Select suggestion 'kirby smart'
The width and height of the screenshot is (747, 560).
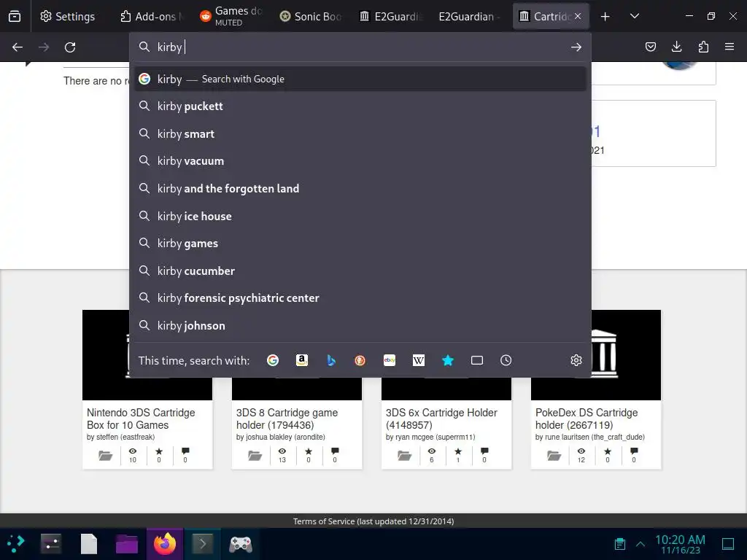coord(360,134)
